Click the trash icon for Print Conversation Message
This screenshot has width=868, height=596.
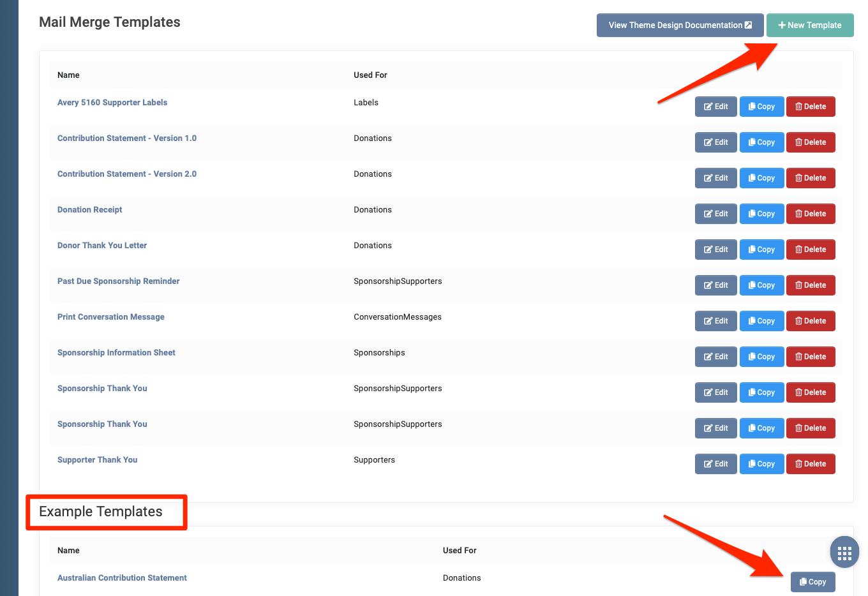point(798,321)
